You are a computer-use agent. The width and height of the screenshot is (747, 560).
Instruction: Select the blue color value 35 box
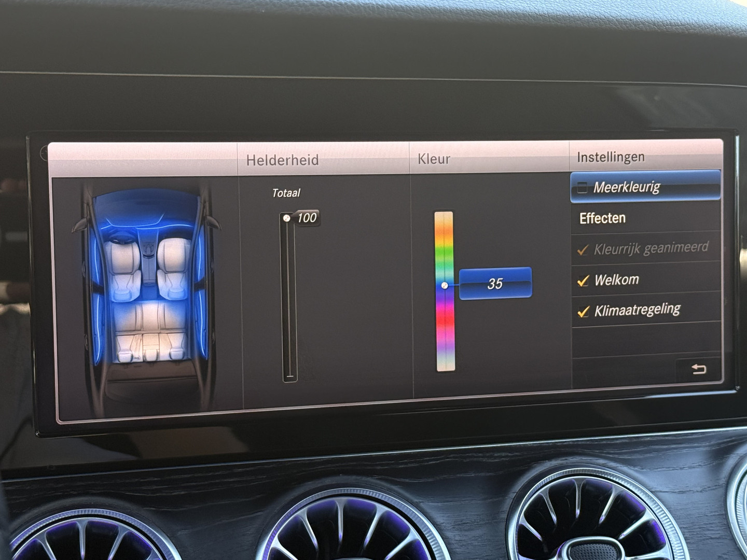tap(495, 283)
